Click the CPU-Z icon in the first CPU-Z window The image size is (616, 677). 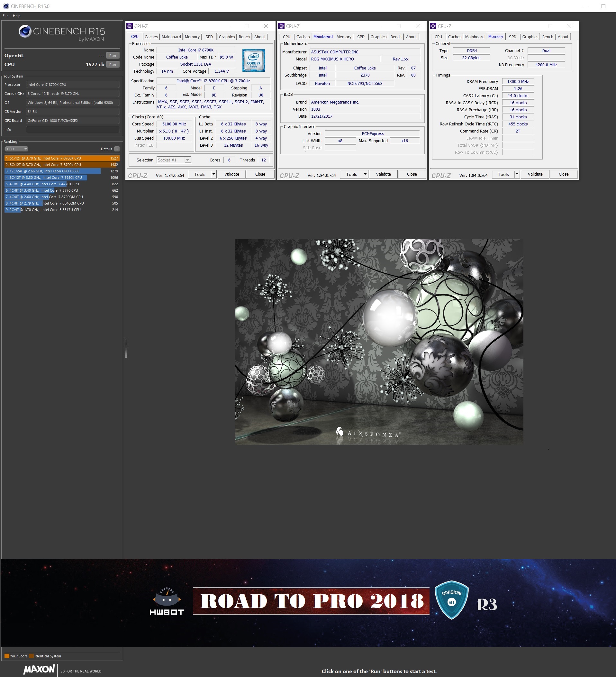click(x=130, y=26)
